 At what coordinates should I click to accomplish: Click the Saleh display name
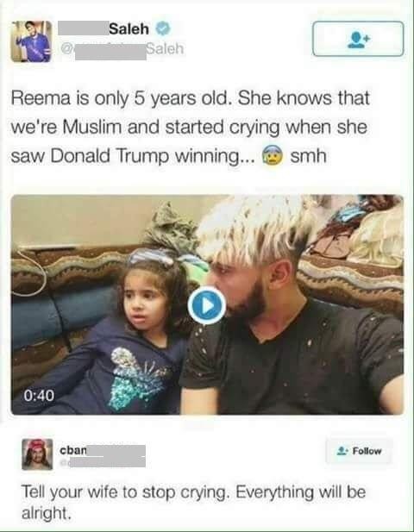tap(129, 28)
